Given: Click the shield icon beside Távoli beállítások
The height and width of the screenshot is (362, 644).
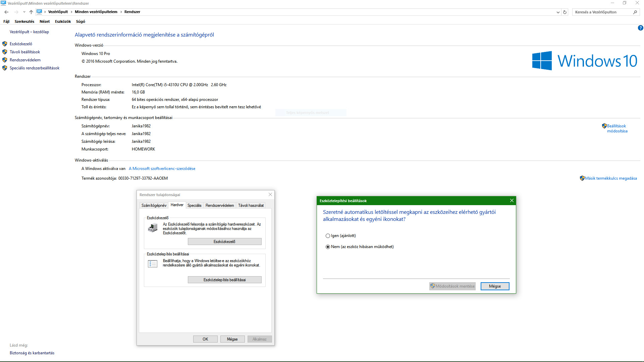Looking at the screenshot, I should point(5,52).
